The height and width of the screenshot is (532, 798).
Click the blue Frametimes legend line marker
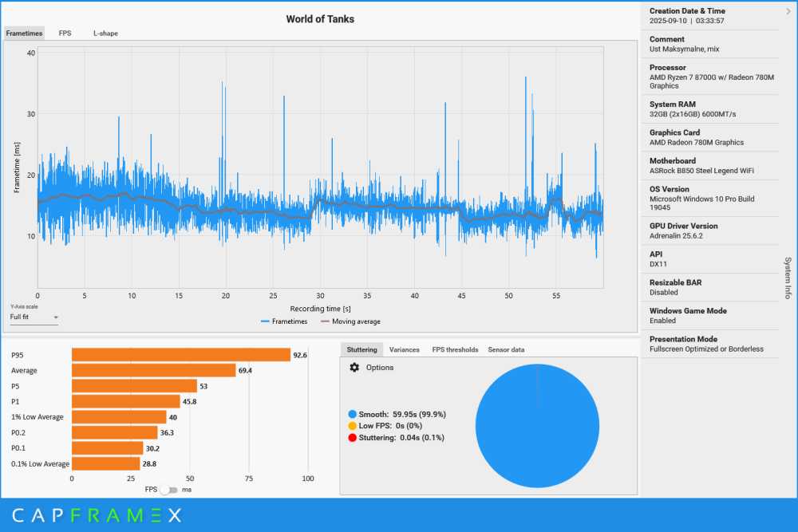click(265, 321)
